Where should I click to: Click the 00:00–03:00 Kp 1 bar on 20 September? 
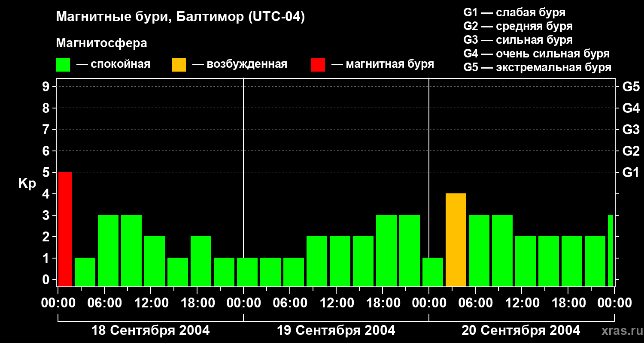(433, 272)
